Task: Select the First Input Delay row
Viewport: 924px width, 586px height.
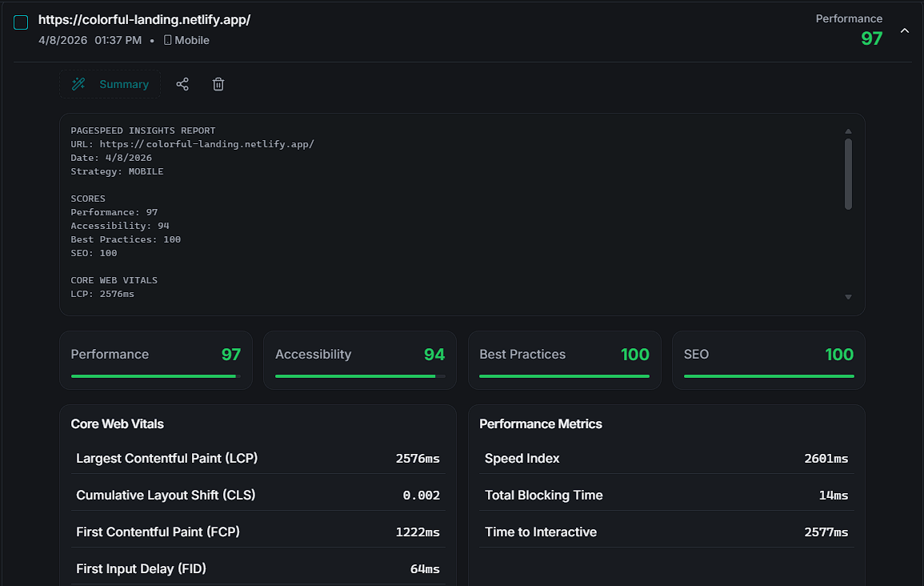Action: [258, 568]
